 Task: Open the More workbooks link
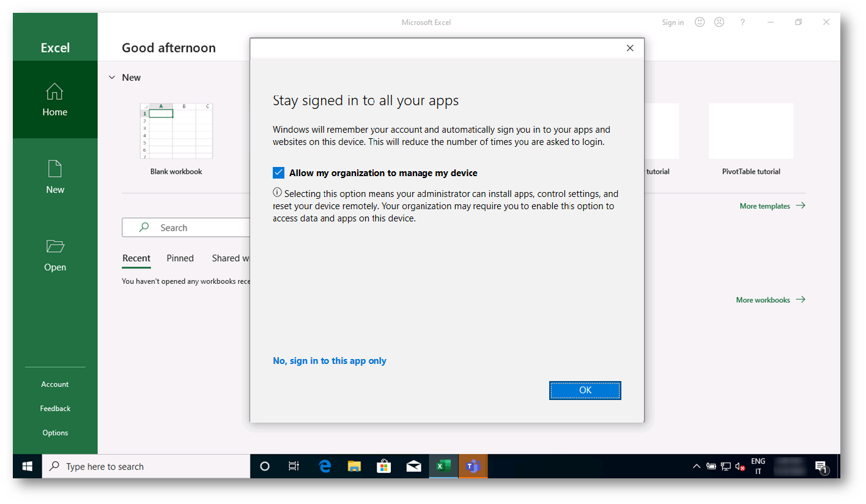point(763,300)
